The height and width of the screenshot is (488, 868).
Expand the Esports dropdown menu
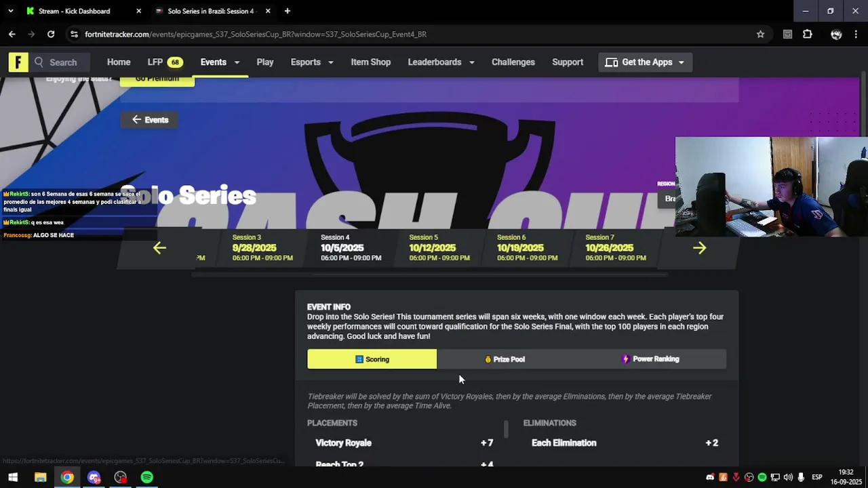[x=312, y=62]
